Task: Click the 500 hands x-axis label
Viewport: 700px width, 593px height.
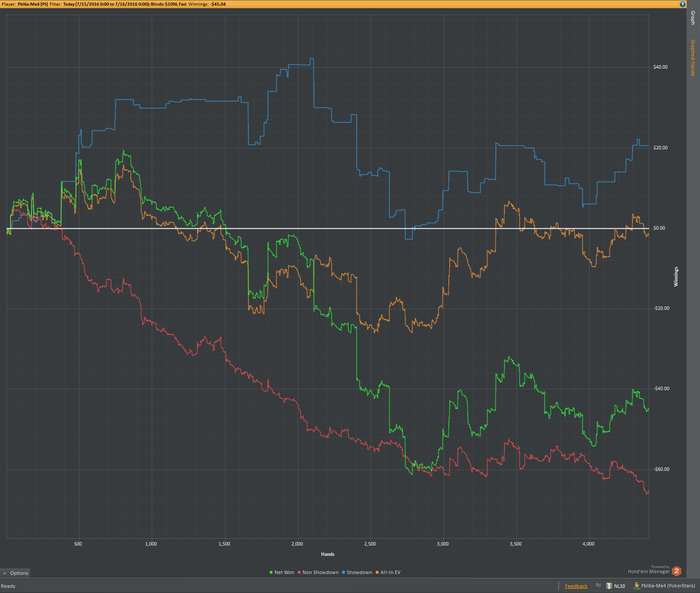Action: 78,544
